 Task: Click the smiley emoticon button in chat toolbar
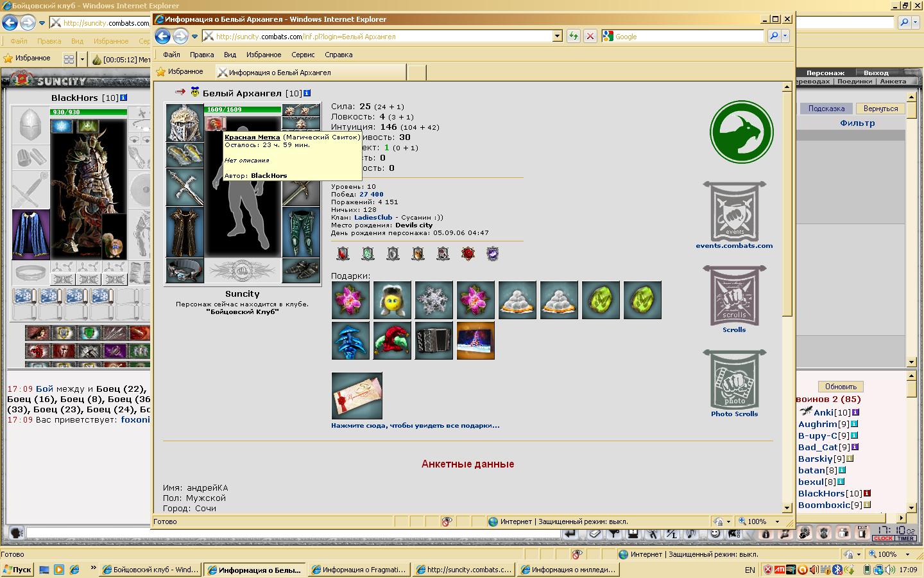pyautogui.click(x=714, y=533)
